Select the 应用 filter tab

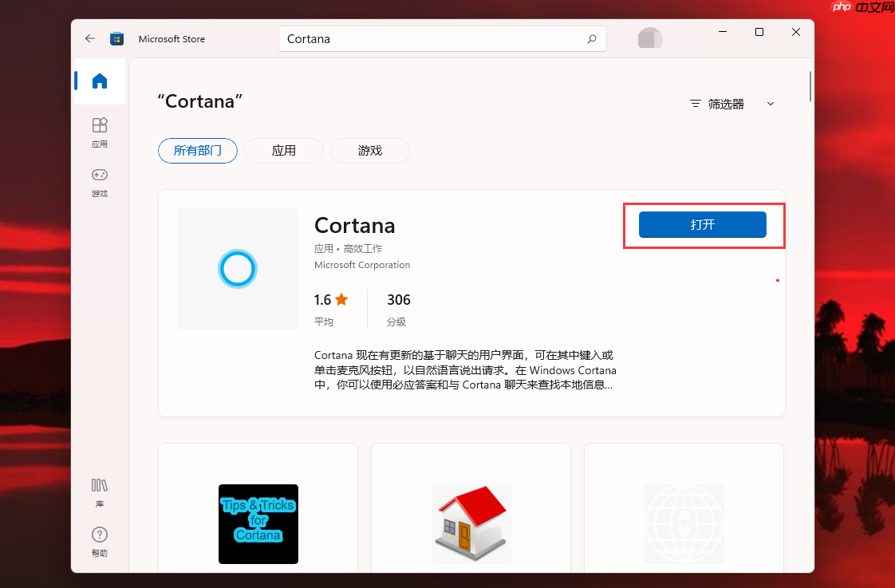pos(284,151)
